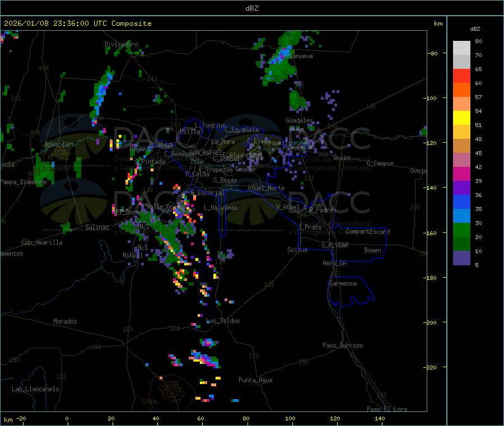This screenshot has height=426, width=504.
Task: Select the light blue 30-35 dBZ legend band
Action: click(461, 216)
